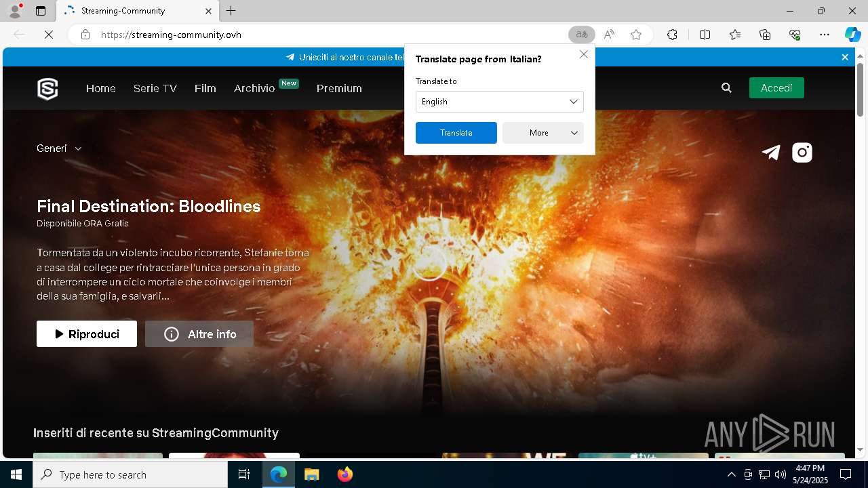Open the Translate to language dropdown
This screenshot has height=488, width=868.
tap(499, 102)
